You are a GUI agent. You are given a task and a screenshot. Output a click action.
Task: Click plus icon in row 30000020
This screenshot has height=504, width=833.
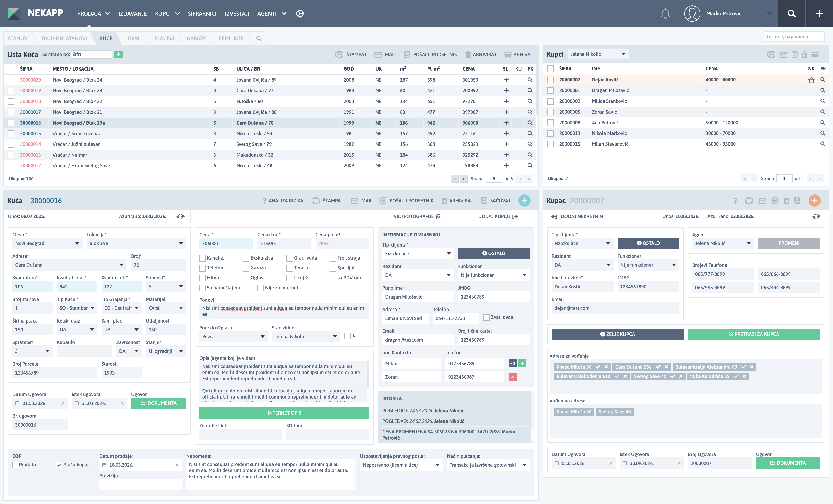click(x=506, y=80)
